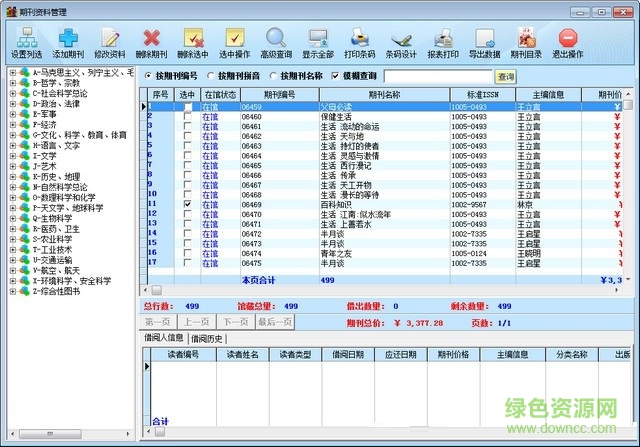Click journal table horizontal scrollbar thumb
The height and width of the screenshot is (447, 640).
click(157, 290)
